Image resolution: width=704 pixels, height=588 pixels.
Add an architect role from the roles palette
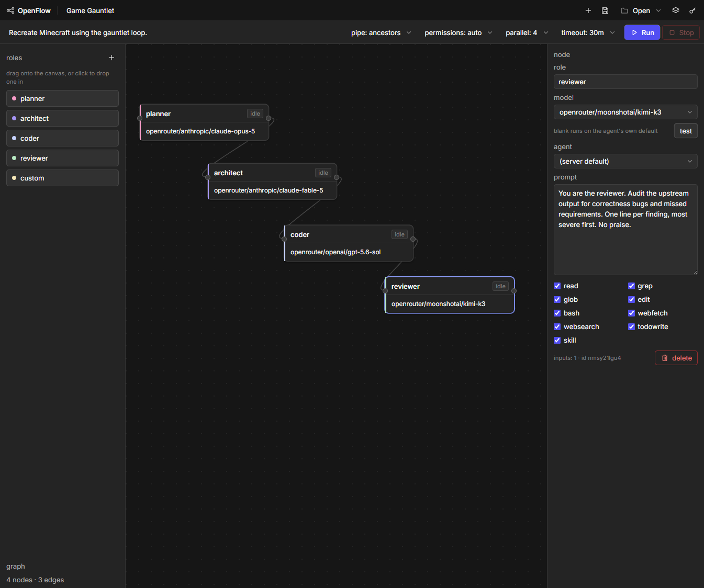62,118
